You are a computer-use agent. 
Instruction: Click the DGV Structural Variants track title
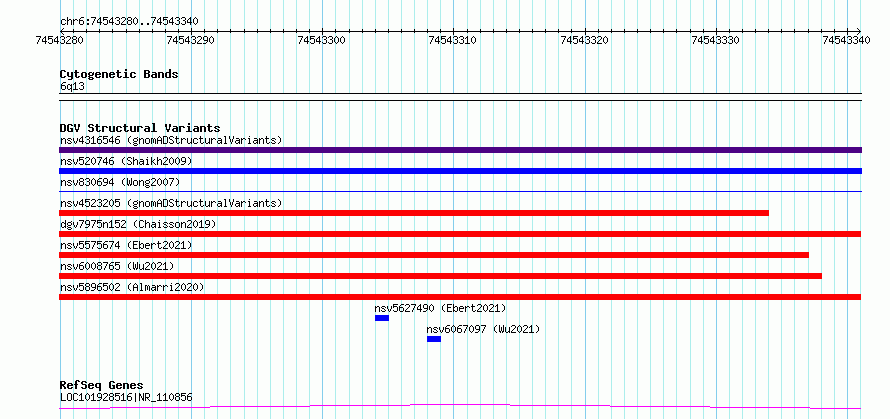(x=140, y=128)
